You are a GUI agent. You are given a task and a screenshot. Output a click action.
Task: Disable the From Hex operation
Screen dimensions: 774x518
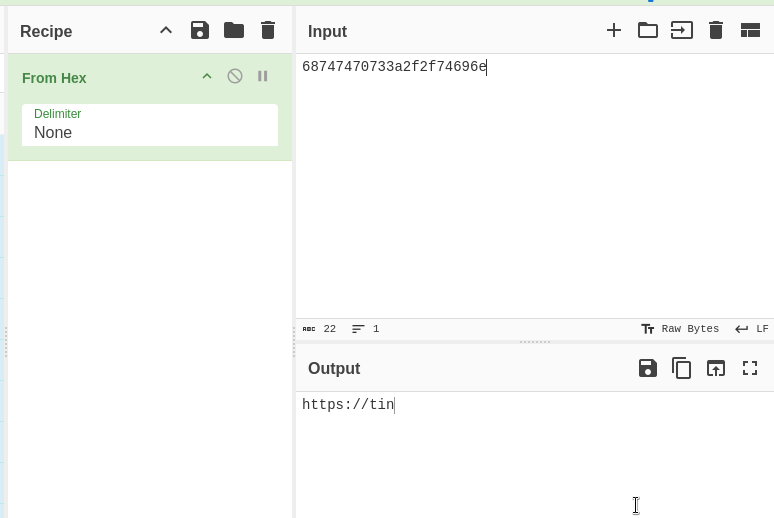pos(235,76)
